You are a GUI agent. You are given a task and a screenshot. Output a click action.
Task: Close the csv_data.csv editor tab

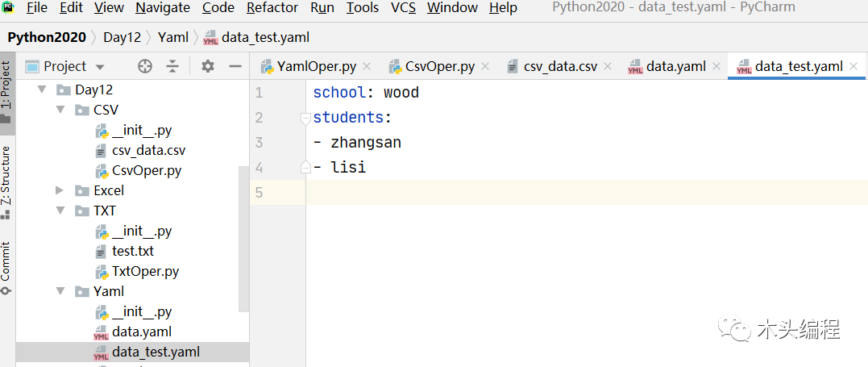pyautogui.click(x=607, y=67)
